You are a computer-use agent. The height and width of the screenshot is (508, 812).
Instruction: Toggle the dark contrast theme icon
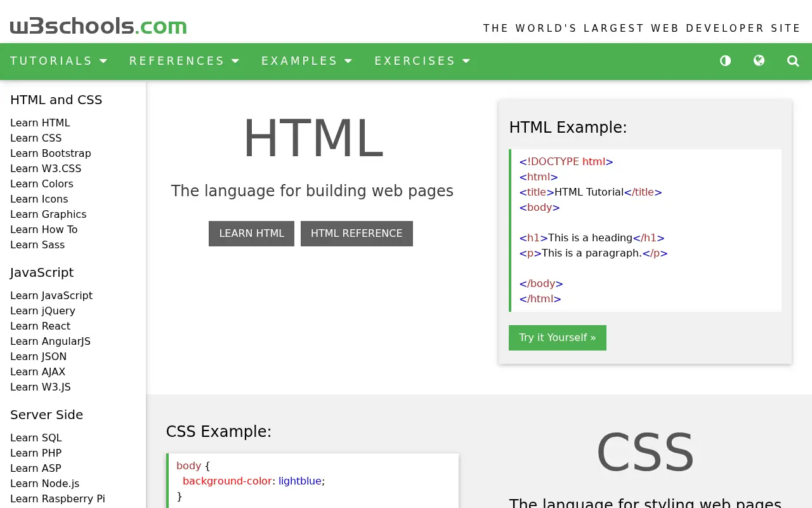click(x=725, y=61)
